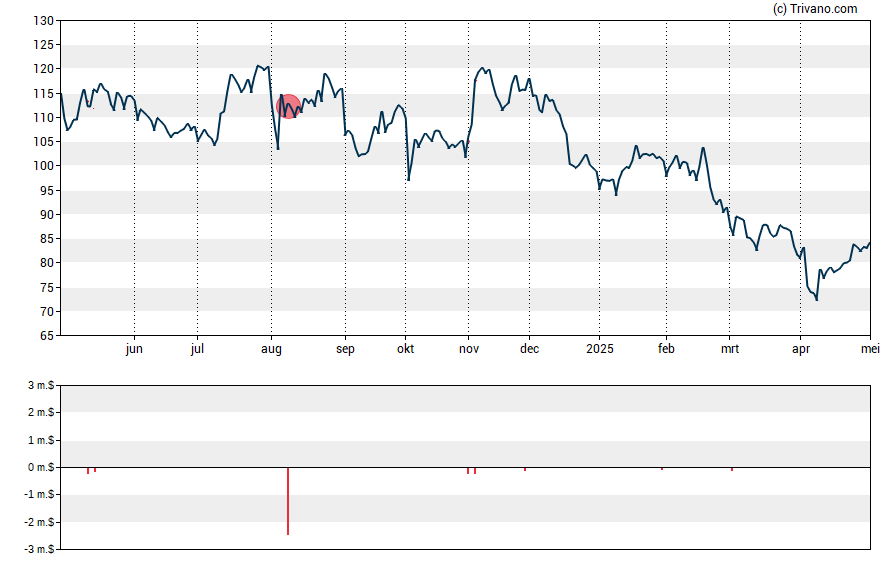Image resolution: width=888 pixels, height=565 pixels.
Task: Click the '2025' year label
Action: point(600,349)
